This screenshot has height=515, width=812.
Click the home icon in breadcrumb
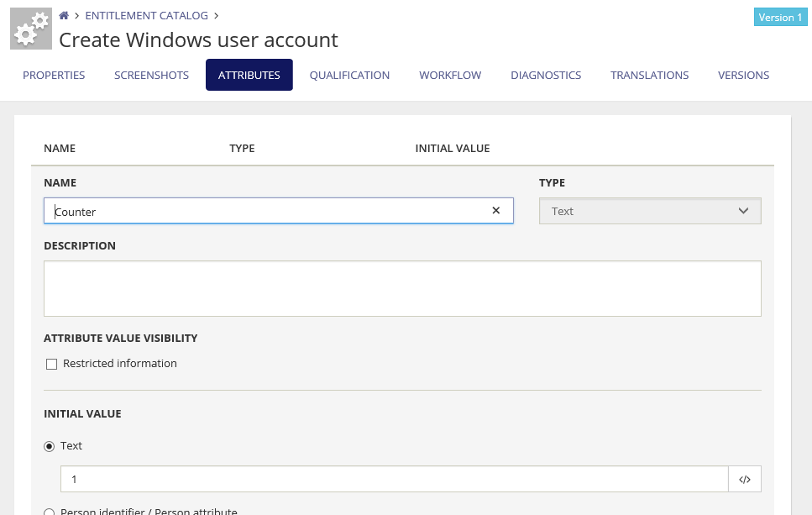(x=64, y=15)
